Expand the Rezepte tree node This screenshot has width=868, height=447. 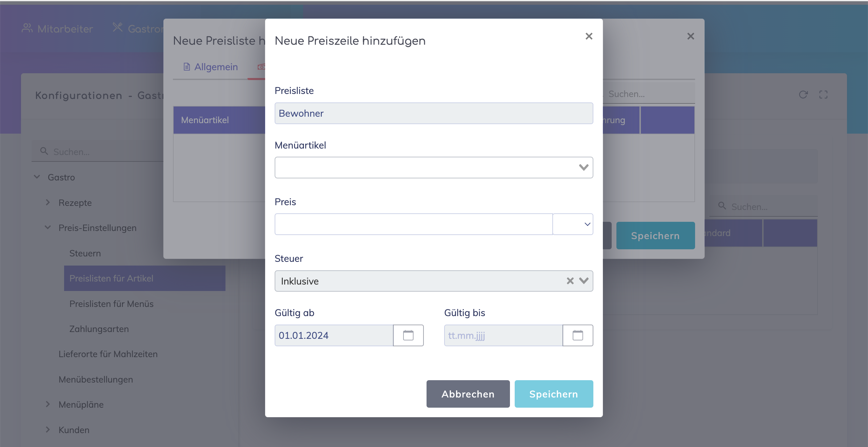click(x=48, y=202)
